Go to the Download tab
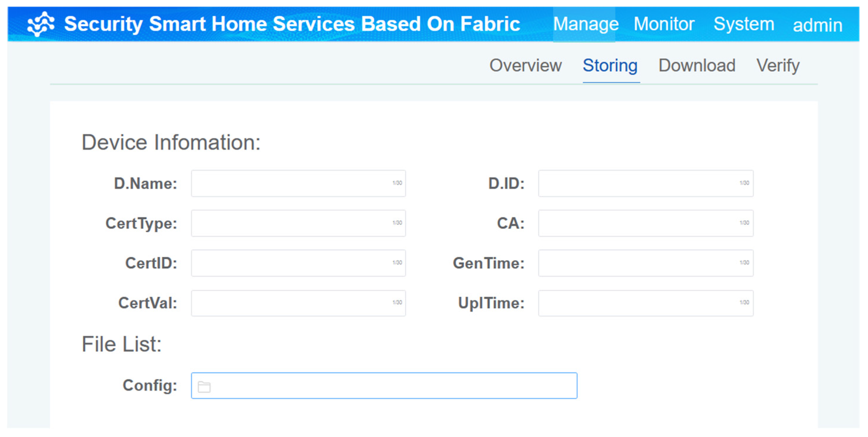This screenshot has width=868, height=437. [696, 65]
